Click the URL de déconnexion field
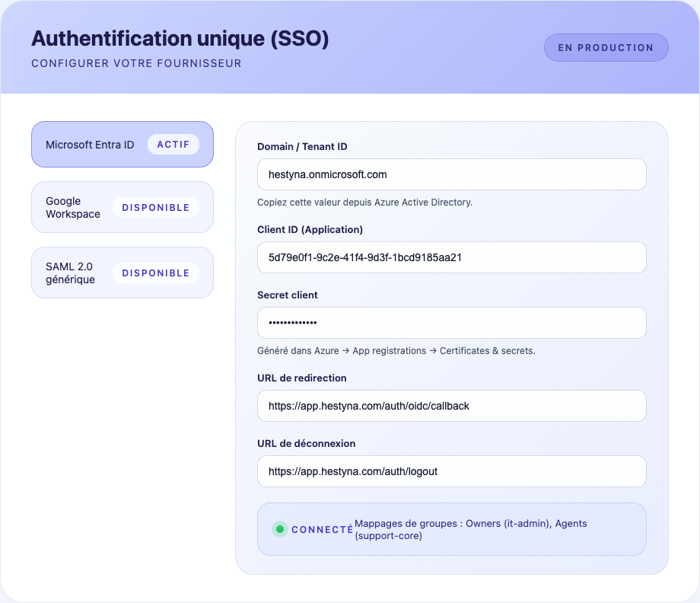700x603 pixels. pos(451,471)
